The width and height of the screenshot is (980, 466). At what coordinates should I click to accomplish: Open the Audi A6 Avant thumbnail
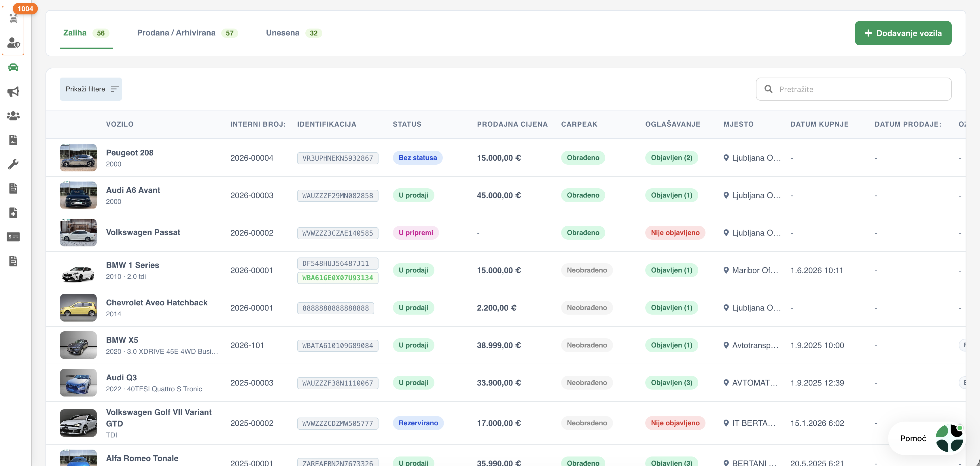(78, 195)
